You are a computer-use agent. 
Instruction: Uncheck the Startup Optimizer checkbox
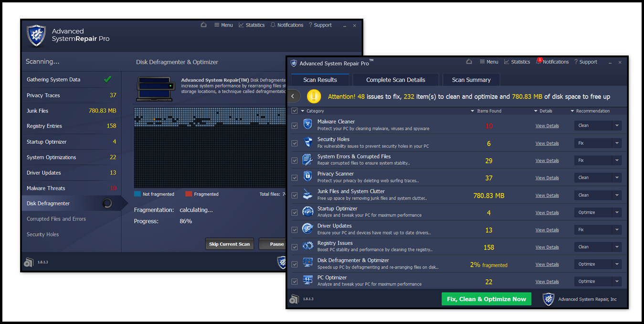point(295,213)
